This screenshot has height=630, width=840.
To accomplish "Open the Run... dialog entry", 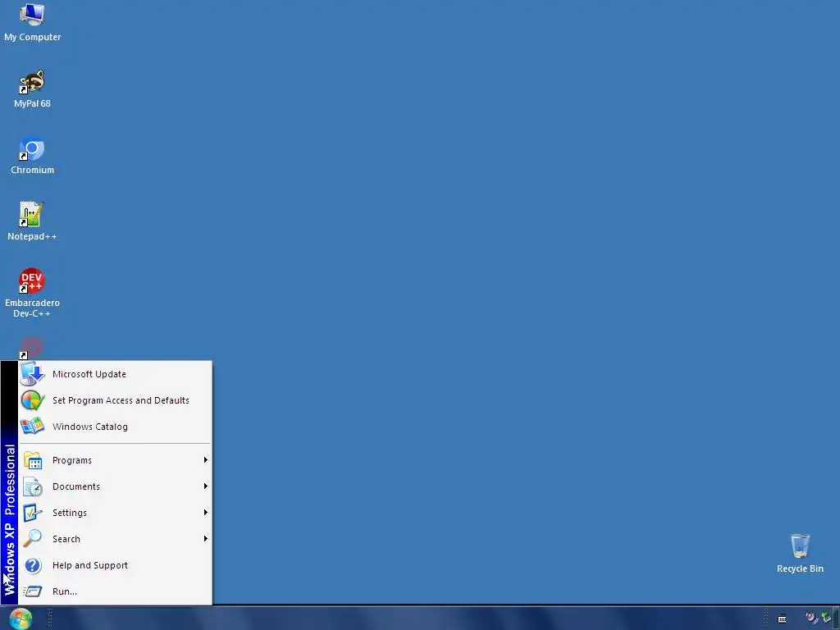I will point(115,591).
